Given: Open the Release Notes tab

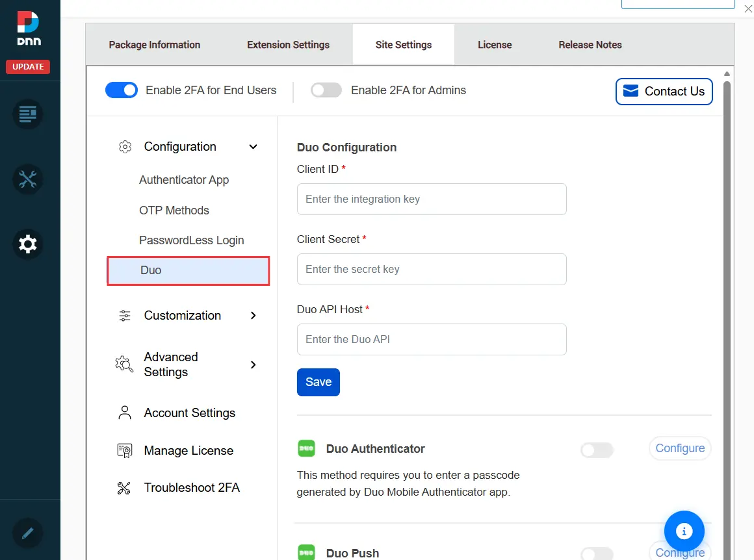Looking at the screenshot, I should click(x=590, y=45).
